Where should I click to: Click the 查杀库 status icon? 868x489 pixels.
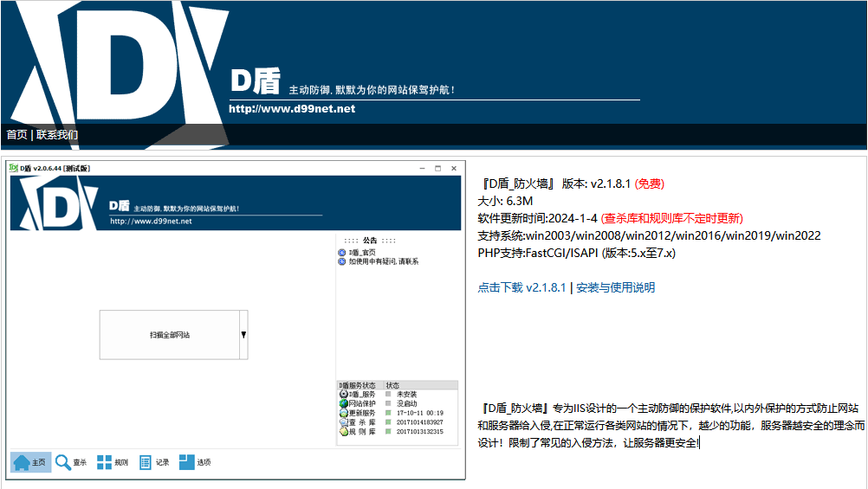point(343,422)
